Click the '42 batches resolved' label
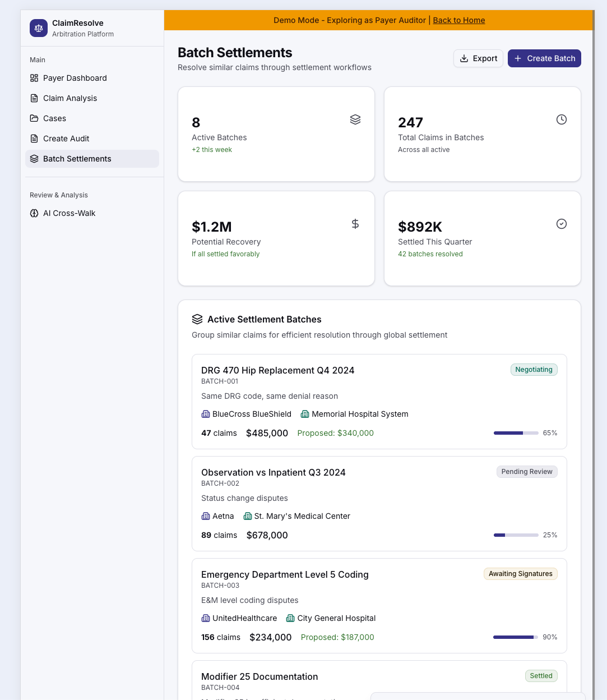The height and width of the screenshot is (700, 607). pyautogui.click(x=430, y=254)
